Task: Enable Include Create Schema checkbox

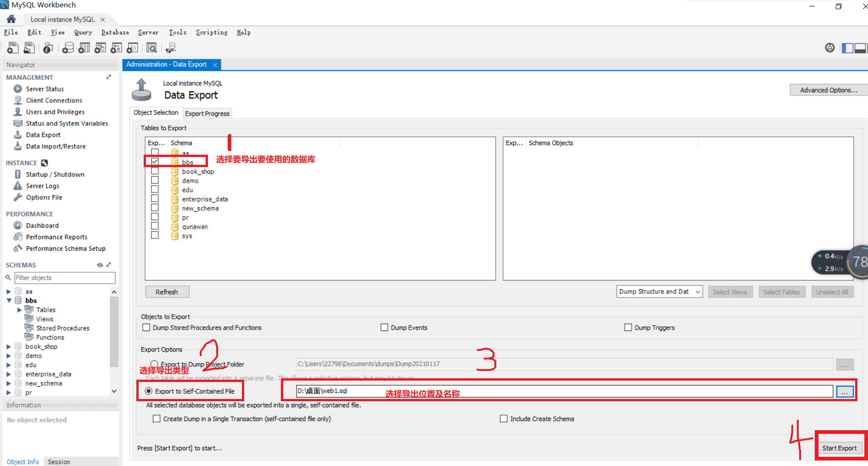Action: (504, 419)
